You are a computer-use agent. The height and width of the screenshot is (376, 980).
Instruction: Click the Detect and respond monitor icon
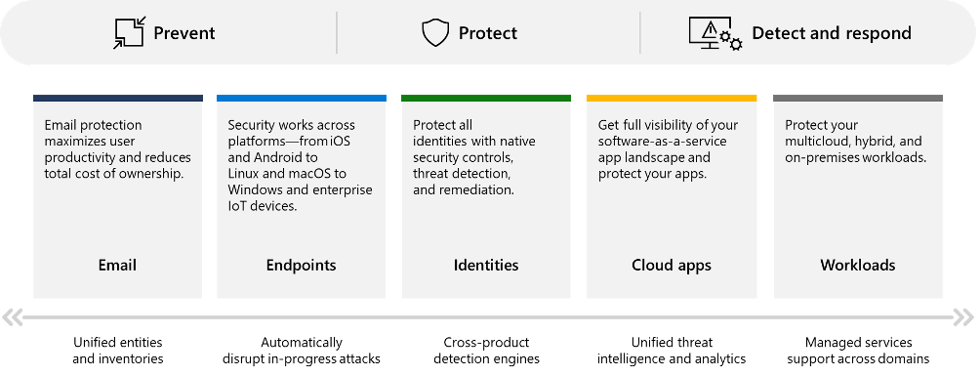point(715,34)
